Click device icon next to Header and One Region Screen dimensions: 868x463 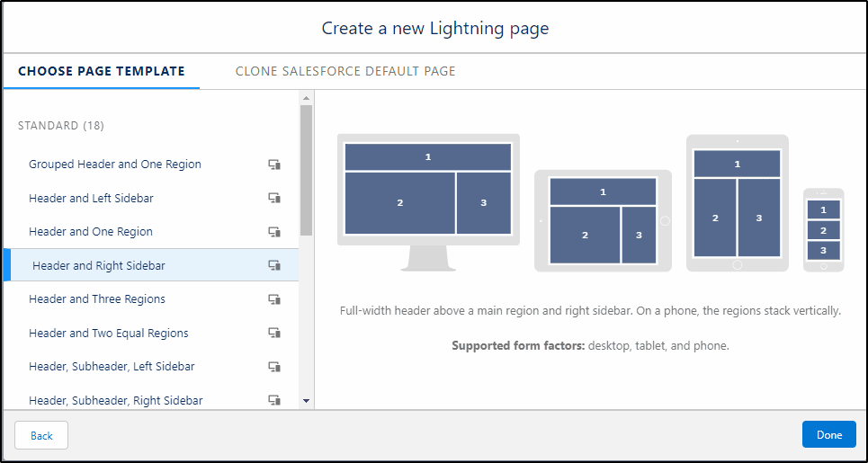274,232
